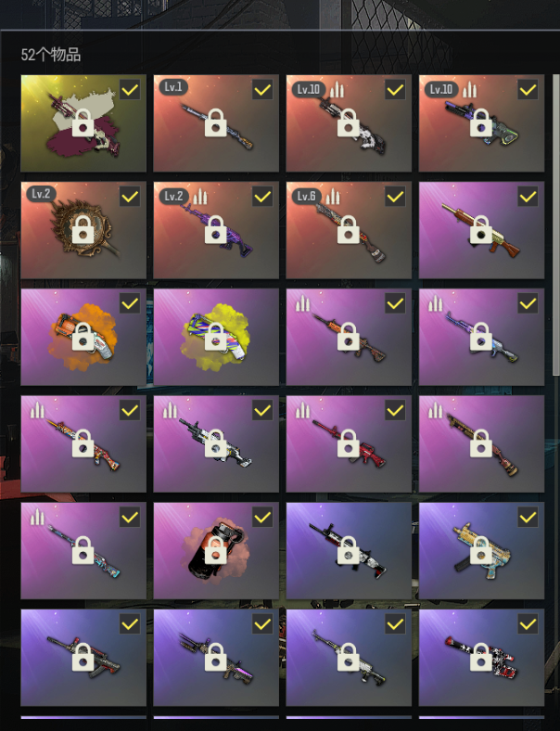The image size is (560, 731).
Task: Uncheck the wooden AK rifle checkbox
Action: 528,197
